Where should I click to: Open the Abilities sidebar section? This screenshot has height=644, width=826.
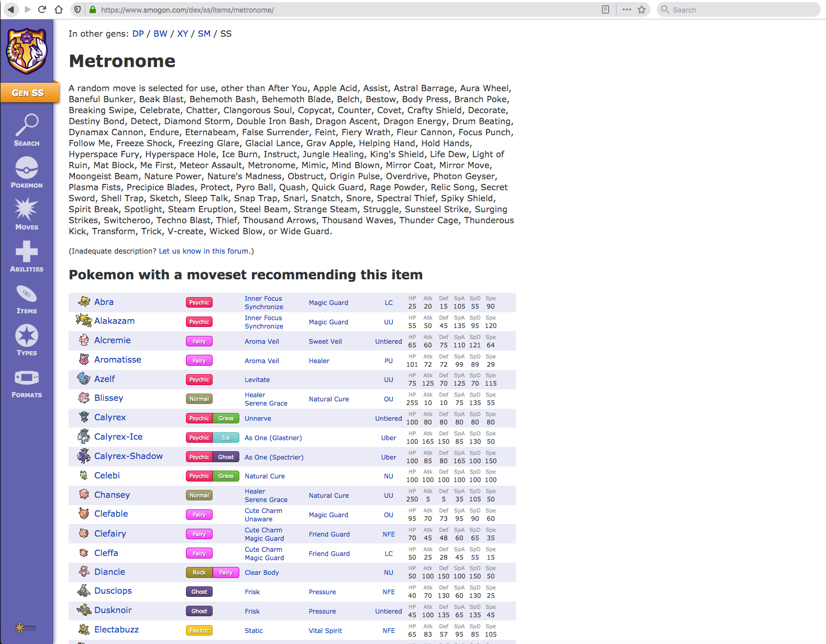point(27,256)
